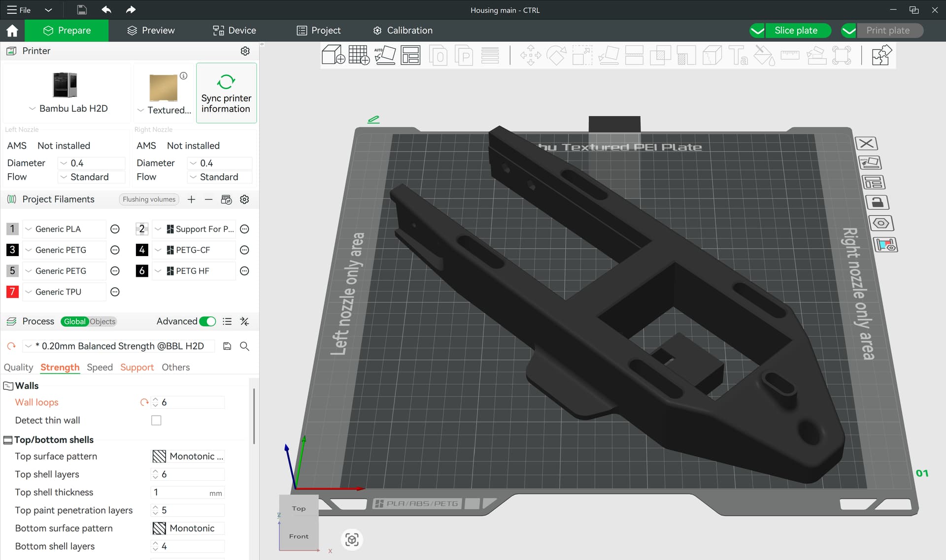
Task: Click plate lock icon beside bed
Action: click(x=878, y=202)
